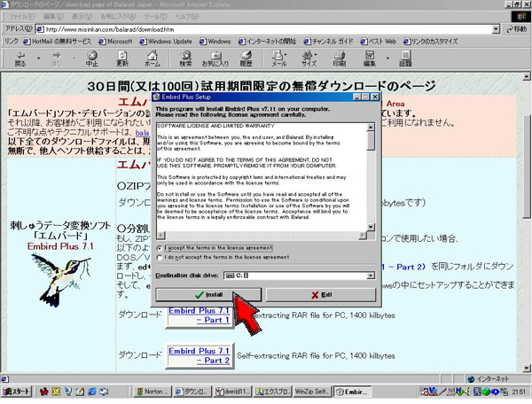
Task: Open the Microsoft links-bar shortcut
Action: point(115,42)
